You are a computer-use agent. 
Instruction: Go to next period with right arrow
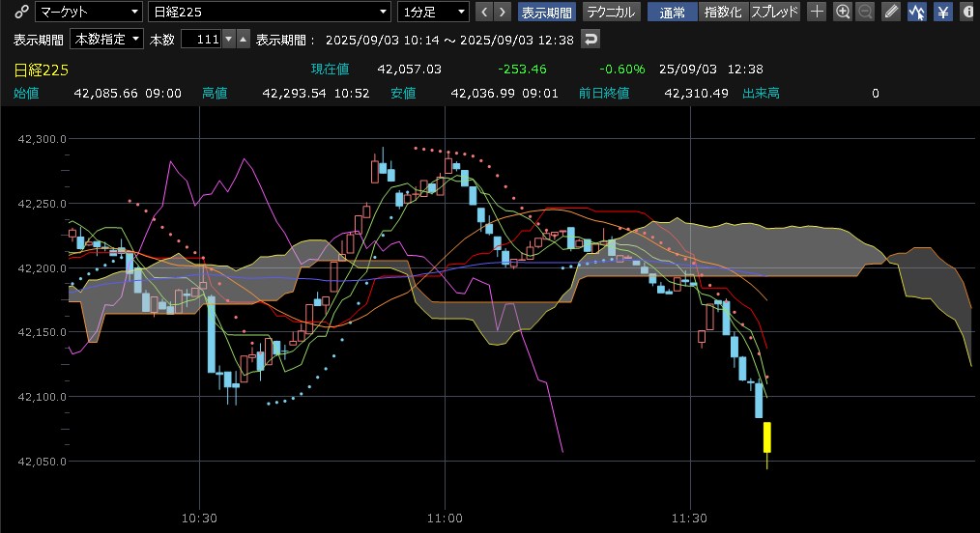(502, 12)
